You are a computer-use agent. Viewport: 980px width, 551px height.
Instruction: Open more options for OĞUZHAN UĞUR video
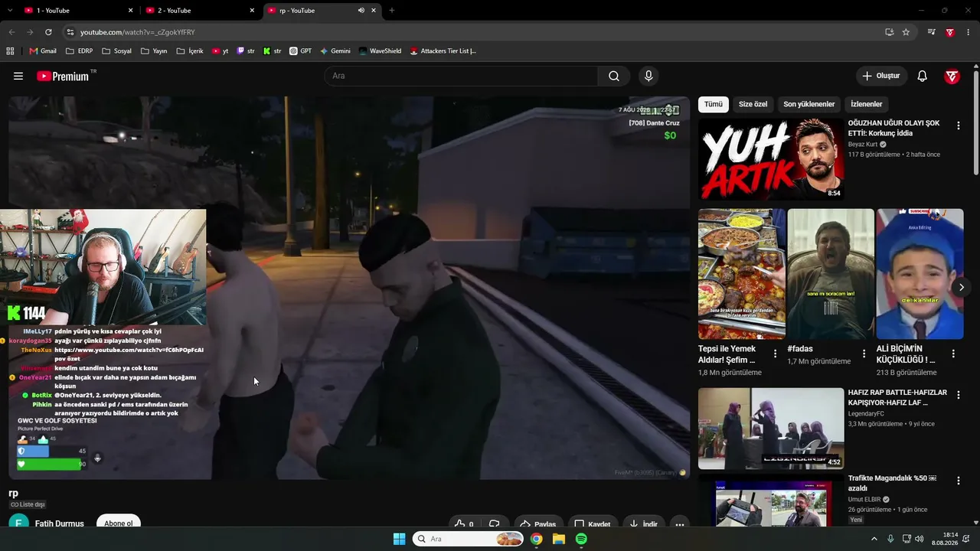tap(958, 126)
